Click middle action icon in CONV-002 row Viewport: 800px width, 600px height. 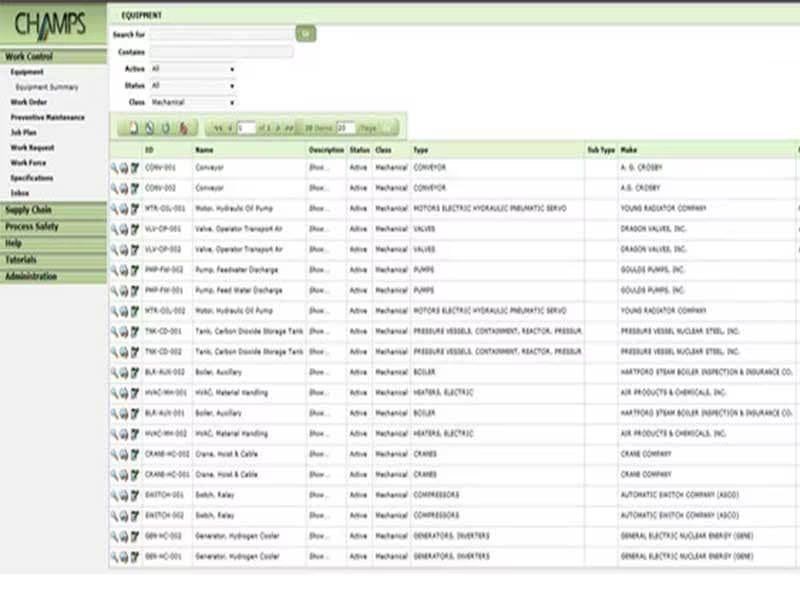coord(124,188)
